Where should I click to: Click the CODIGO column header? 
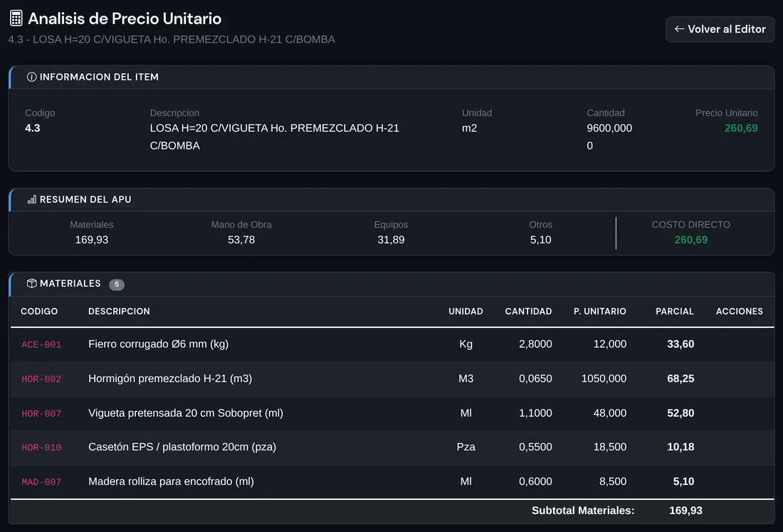39,312
